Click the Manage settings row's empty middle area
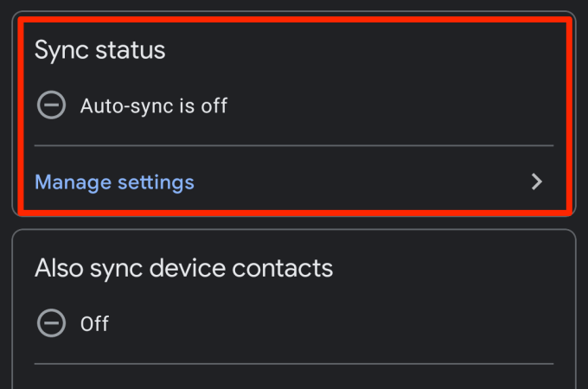 [x=360, y=182]
